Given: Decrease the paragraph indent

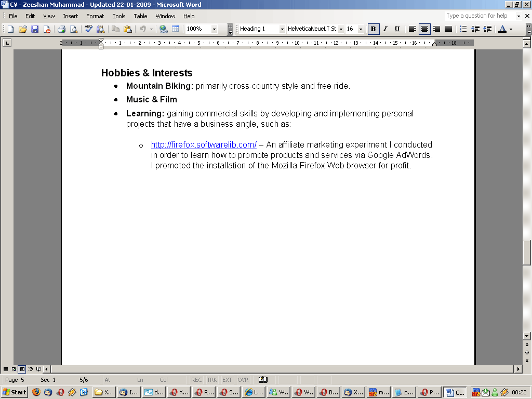Looking at the screenshot, I should (x=475, y=29).
